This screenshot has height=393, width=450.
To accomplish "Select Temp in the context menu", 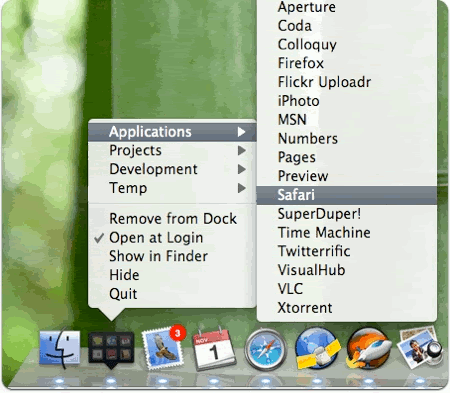I will point(172,188).
